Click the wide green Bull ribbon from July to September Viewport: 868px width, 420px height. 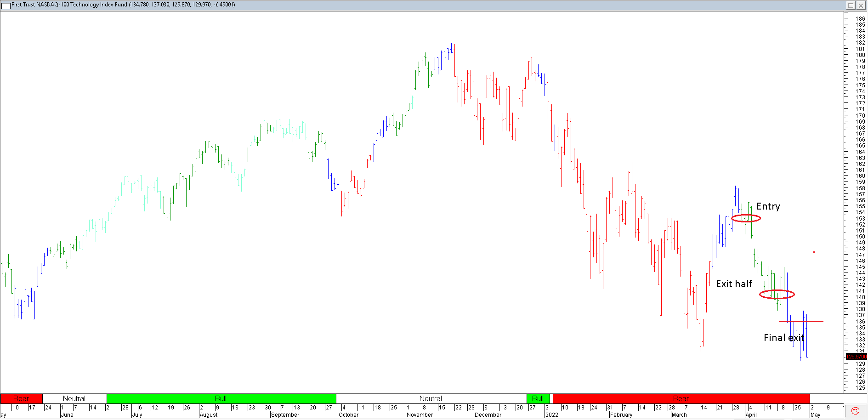(x=221, y=398)
